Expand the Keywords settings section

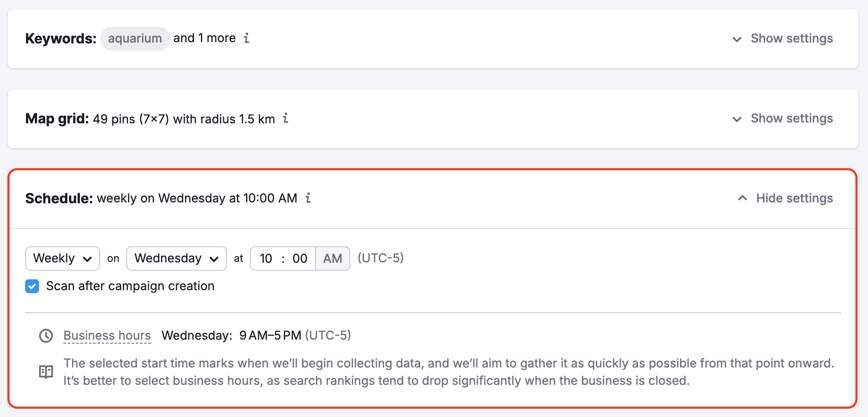pyautogui.click(x=792, y=38)
